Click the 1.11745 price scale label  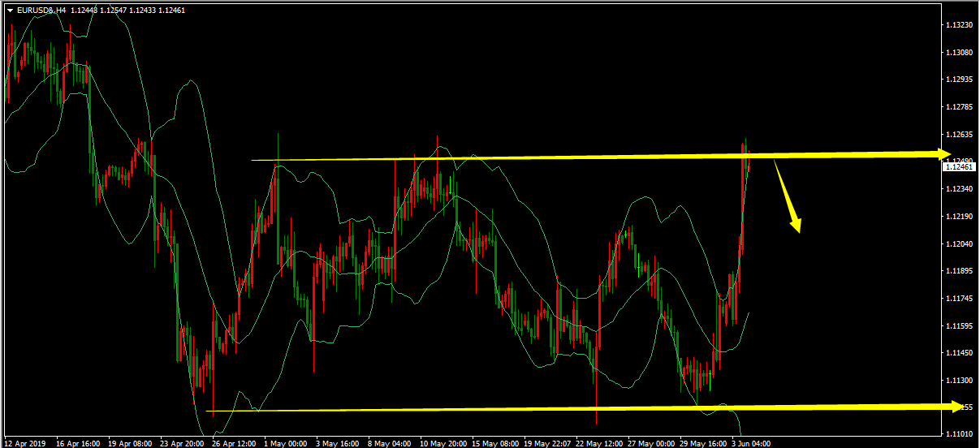[x=959, y=299]
